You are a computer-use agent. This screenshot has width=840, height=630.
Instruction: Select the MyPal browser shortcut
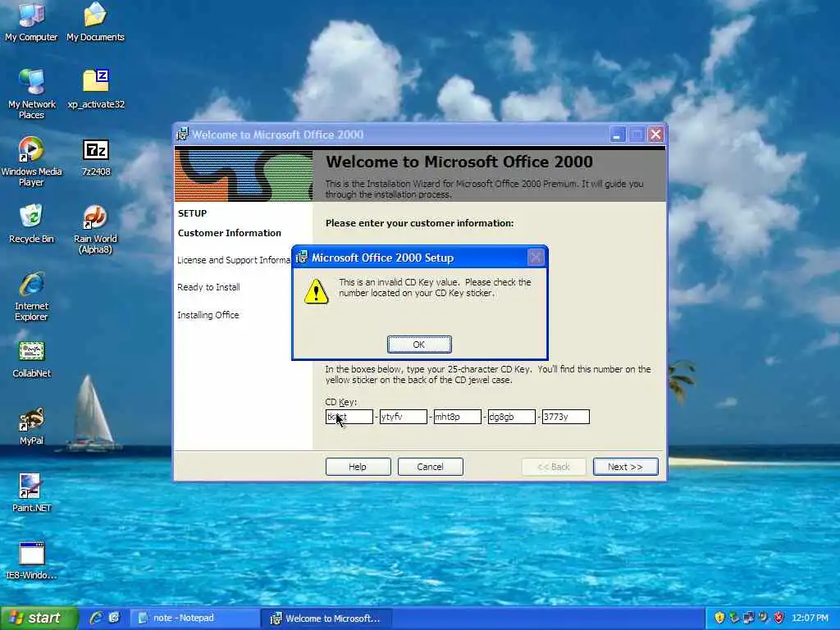pyautogui.click(x=31, y=427)
